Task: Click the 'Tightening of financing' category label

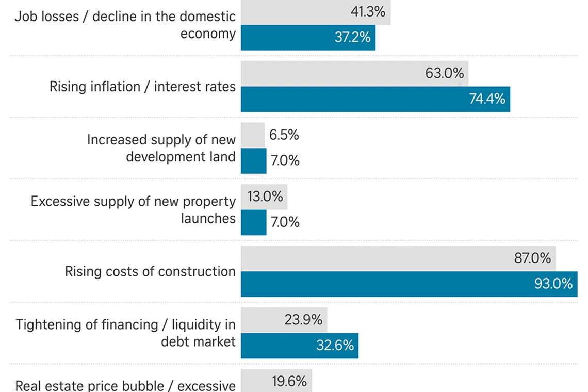Action: (126, 333)
